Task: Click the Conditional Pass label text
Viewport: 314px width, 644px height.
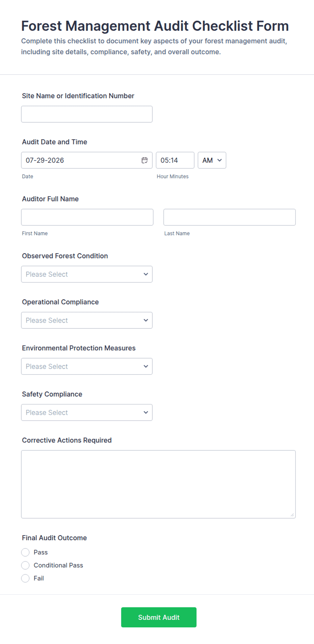Action: (x=58, y=565)
